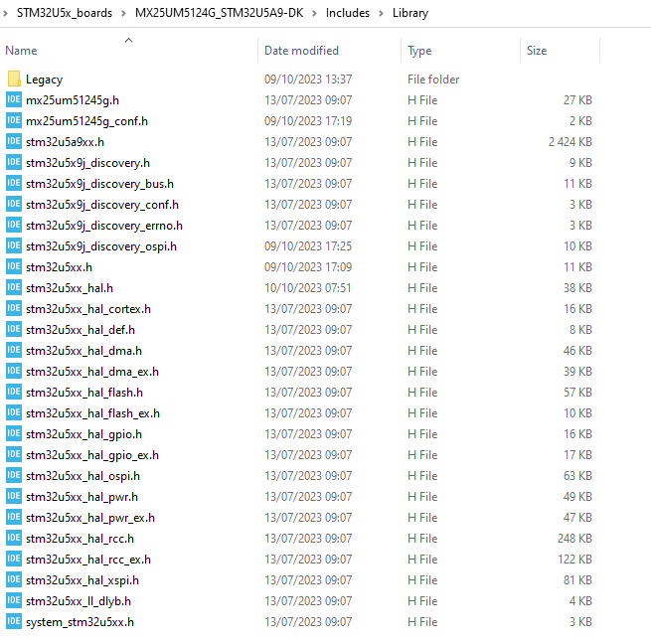
Task: Toggle sort order arrow above Name column
Action: [x=128, y=41]
